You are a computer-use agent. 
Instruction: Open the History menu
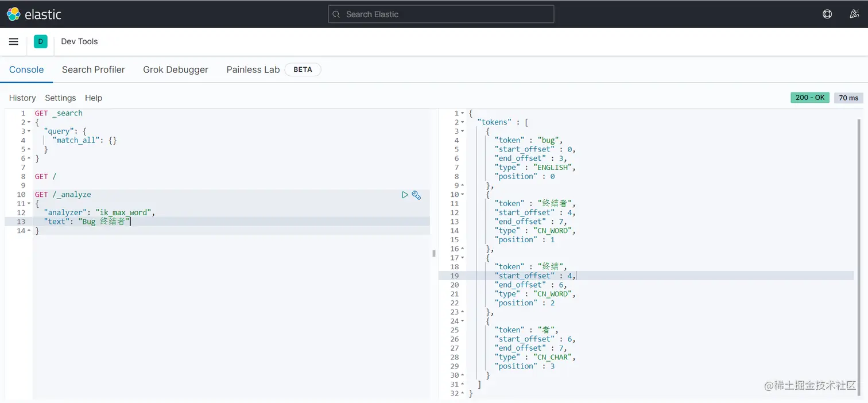(x=22, y=98)
